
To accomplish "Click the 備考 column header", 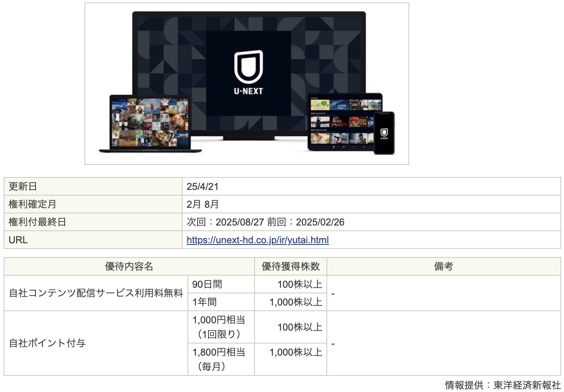I will (444, 266).
